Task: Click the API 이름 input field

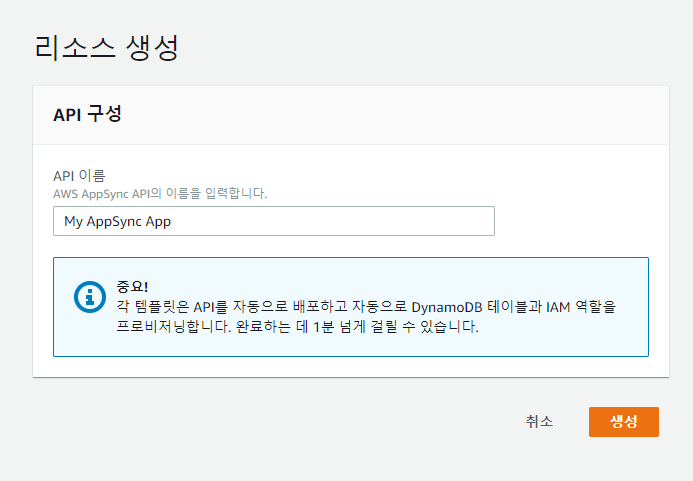Action: tap(274, 221)
